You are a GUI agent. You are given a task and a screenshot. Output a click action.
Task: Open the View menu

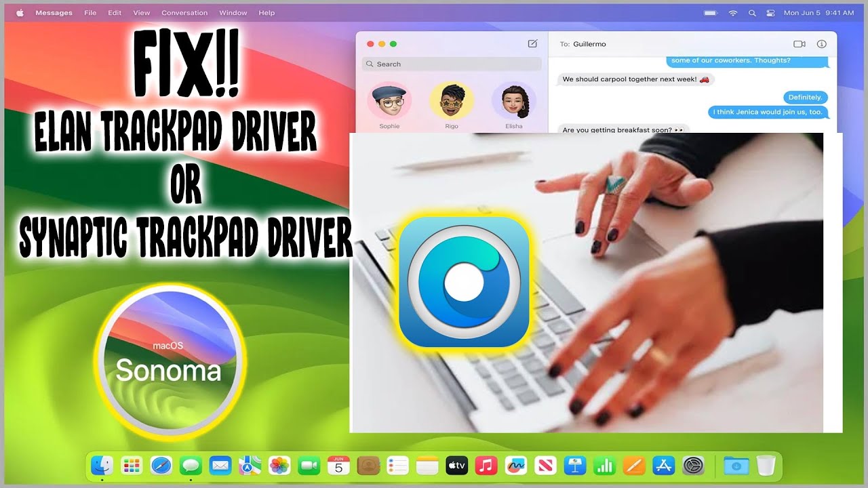pyautogui.click(x=142, y=12)
